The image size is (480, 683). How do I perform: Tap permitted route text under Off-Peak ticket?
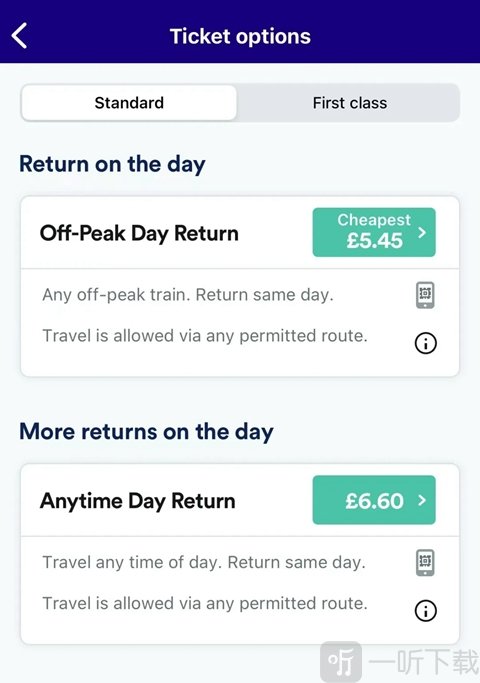[205, 336]
